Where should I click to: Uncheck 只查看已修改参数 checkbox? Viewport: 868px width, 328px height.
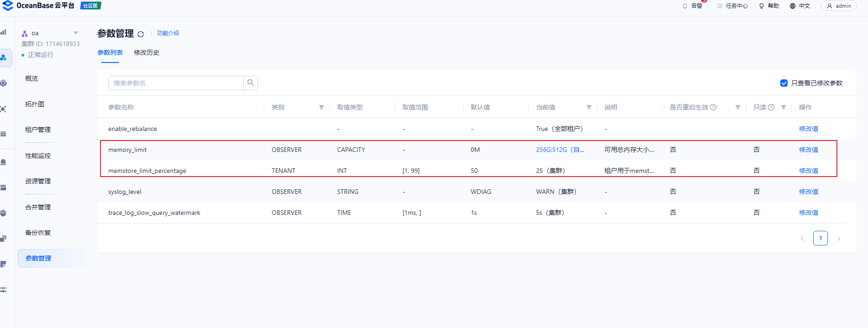[784, 83]
